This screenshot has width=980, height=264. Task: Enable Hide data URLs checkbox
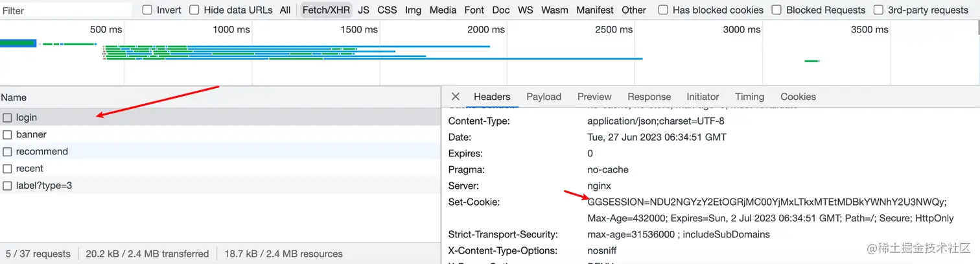[194, 10]
